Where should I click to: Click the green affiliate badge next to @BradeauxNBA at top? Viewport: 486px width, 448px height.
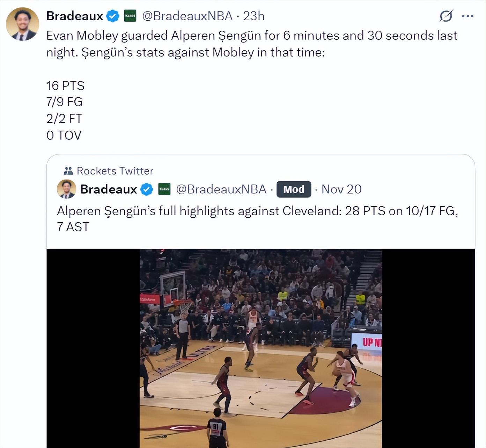coord(130,16)
